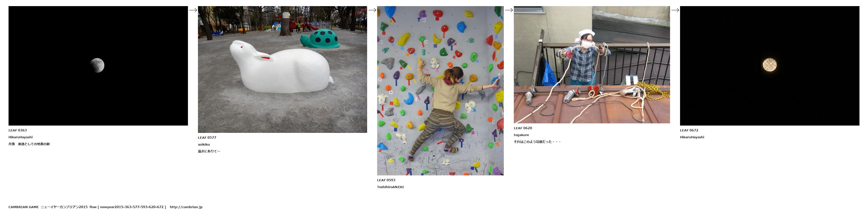The width and height of the screenshot is (868, 213).
Task: Click the CAMBRIAN GAME footer title
Action: click(24, 207)
